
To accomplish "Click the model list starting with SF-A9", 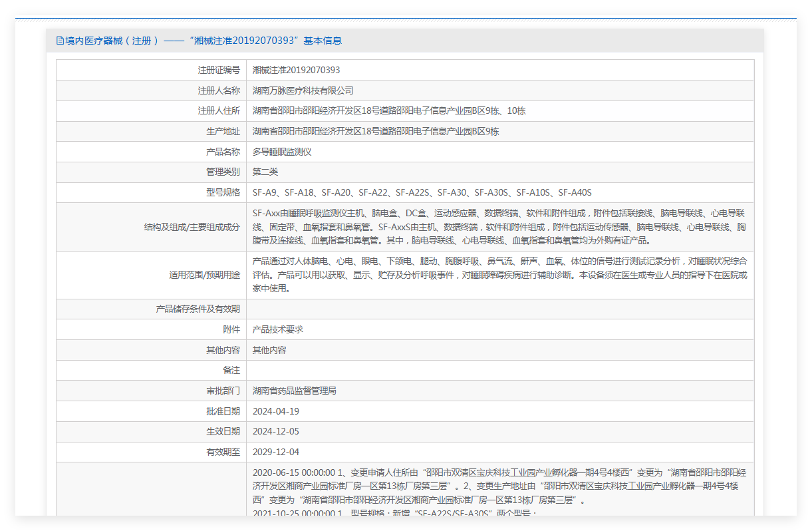I will coord(422,192).
